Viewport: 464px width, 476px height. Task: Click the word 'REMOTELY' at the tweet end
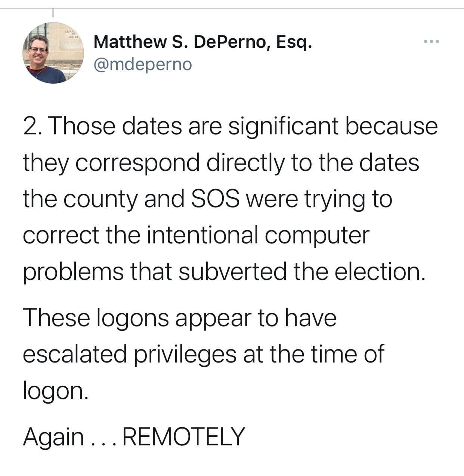coord(184,436)
